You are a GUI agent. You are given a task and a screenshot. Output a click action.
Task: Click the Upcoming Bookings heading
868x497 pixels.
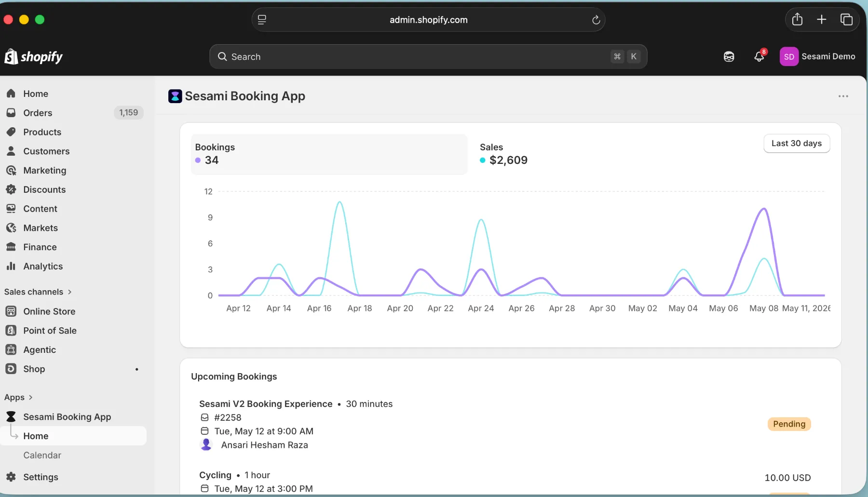coord(234,376)
